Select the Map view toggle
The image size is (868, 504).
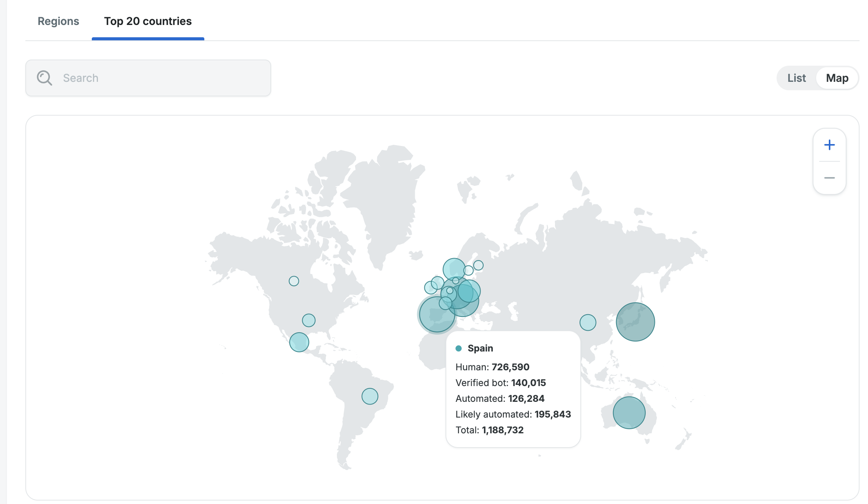[x=837, y=78]
